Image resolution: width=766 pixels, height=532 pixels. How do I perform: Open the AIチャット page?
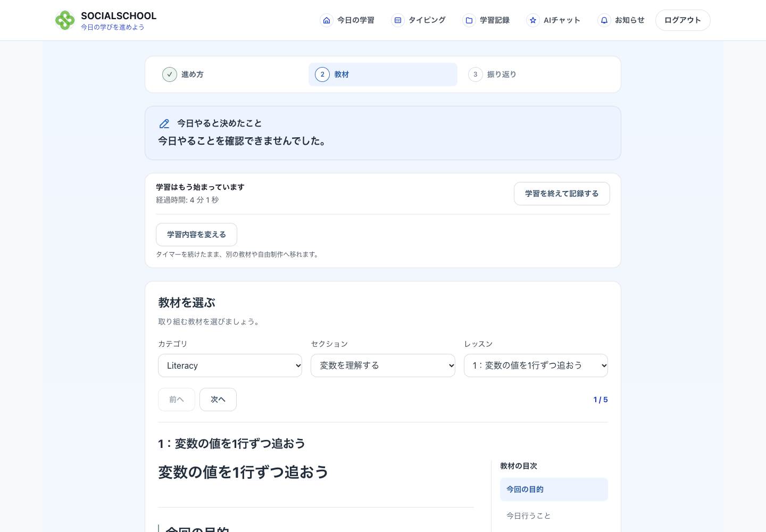pos(554,20)
